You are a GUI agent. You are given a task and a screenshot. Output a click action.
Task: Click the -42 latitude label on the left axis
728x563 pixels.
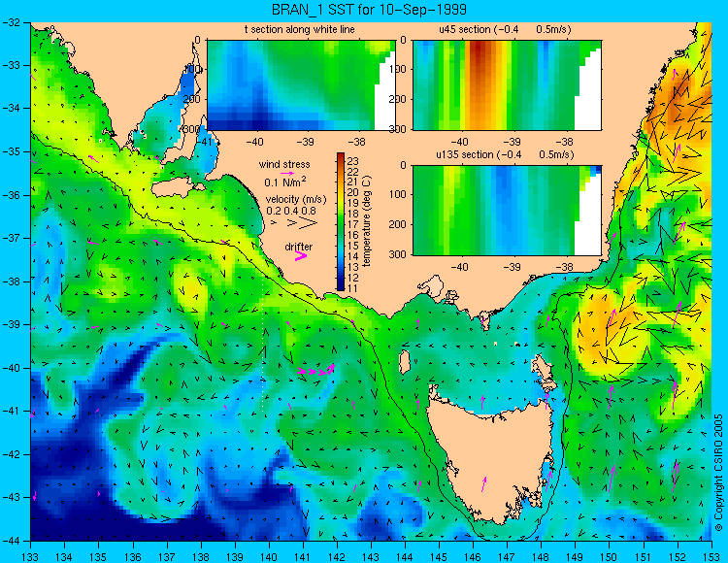tap(13, 454)
